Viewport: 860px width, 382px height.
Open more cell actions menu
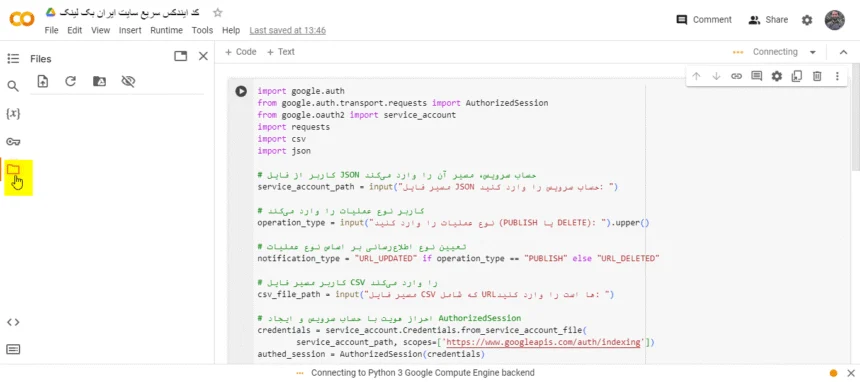point(837,76)
